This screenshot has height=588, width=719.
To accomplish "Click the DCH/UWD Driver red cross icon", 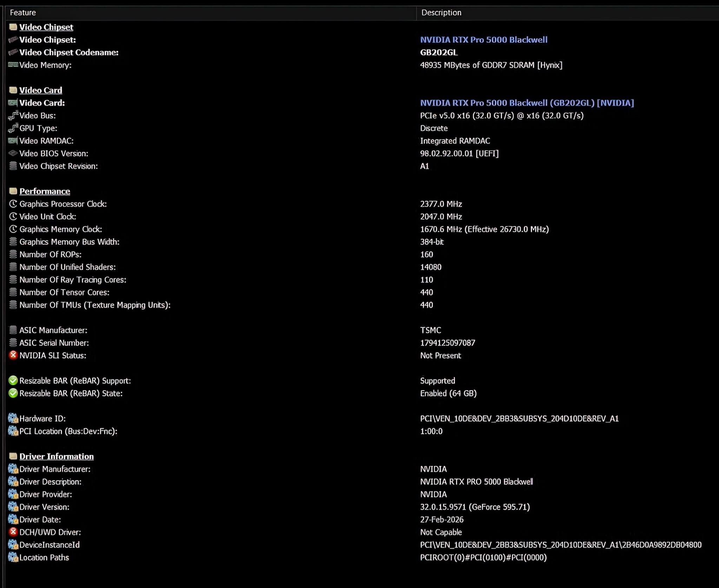I will (x=13, y=532).
